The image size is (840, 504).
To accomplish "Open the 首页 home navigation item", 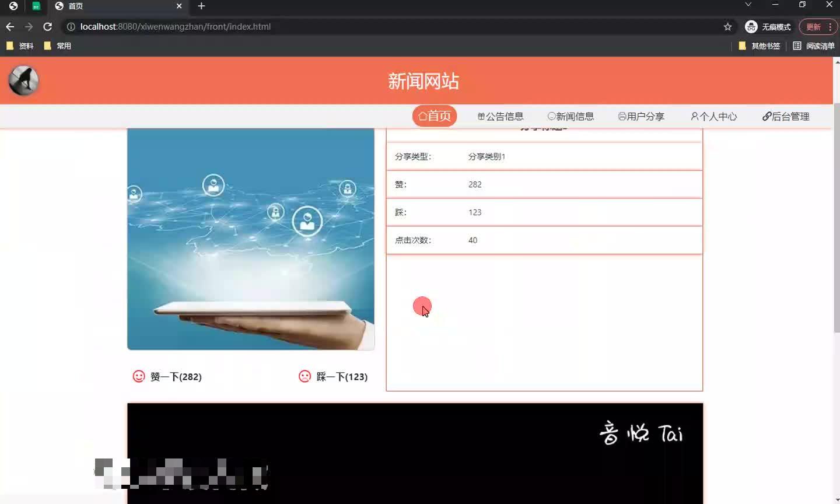I will [x=435, y=116].
